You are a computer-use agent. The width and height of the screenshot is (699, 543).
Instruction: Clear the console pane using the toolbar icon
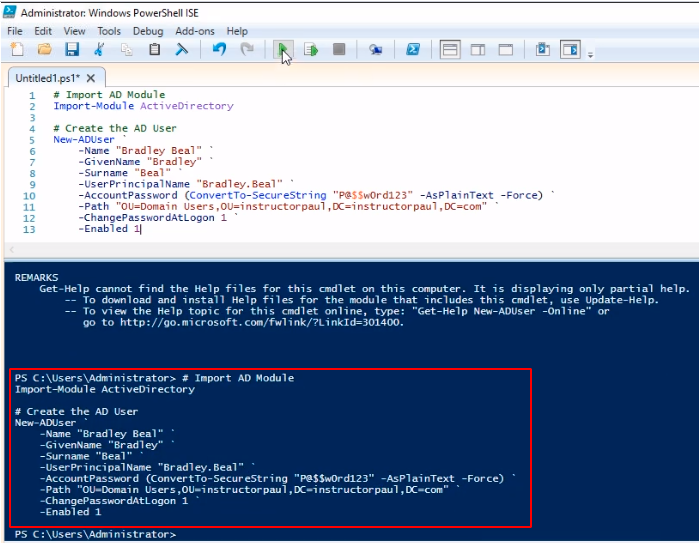click(183, 49)
